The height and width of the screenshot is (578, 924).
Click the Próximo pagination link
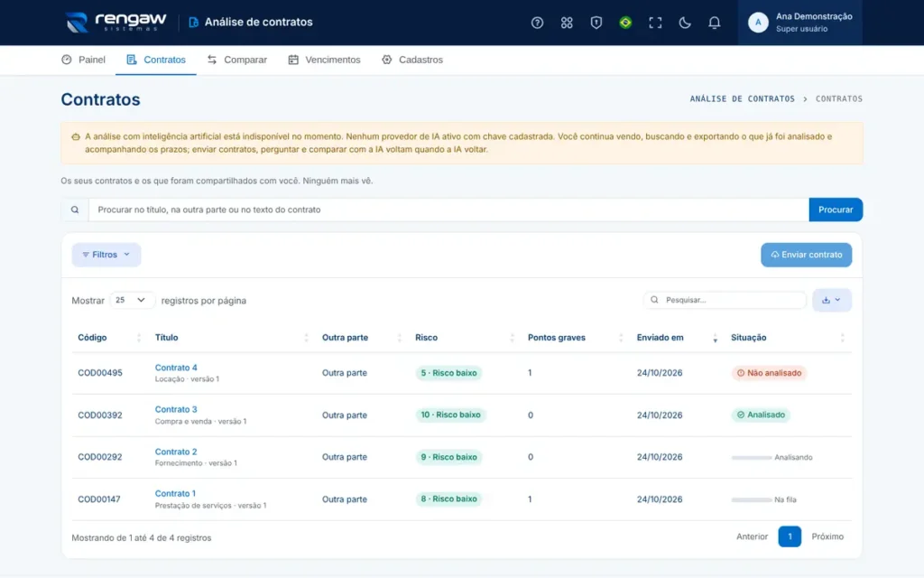click(x=827, y=536)
